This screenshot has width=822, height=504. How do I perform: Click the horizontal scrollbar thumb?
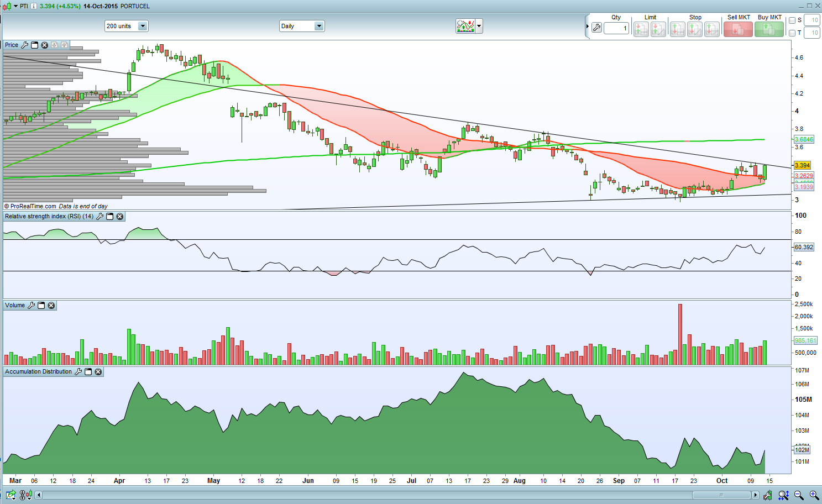pos(722,495)
